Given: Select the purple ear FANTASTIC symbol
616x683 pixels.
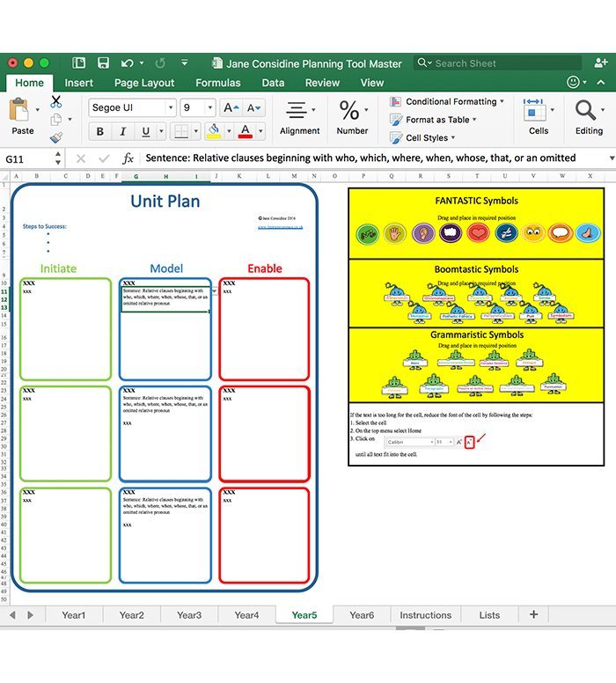Looking at the screenshot, I should [423, 233].
